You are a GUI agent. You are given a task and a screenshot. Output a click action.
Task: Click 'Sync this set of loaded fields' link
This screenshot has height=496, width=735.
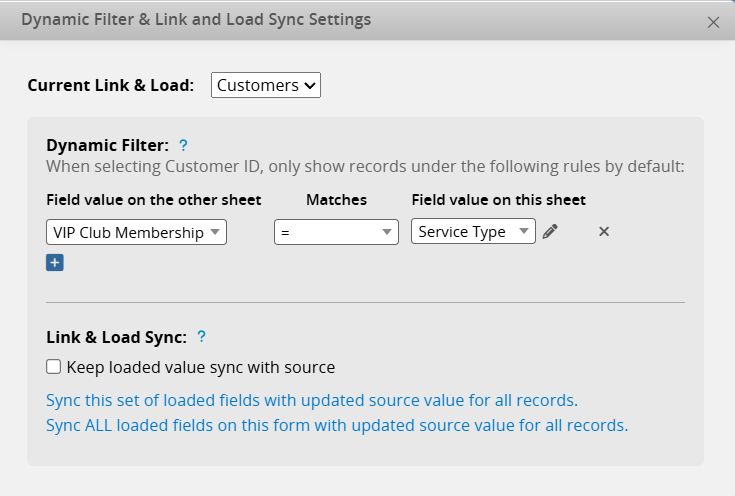coord(312,400)
